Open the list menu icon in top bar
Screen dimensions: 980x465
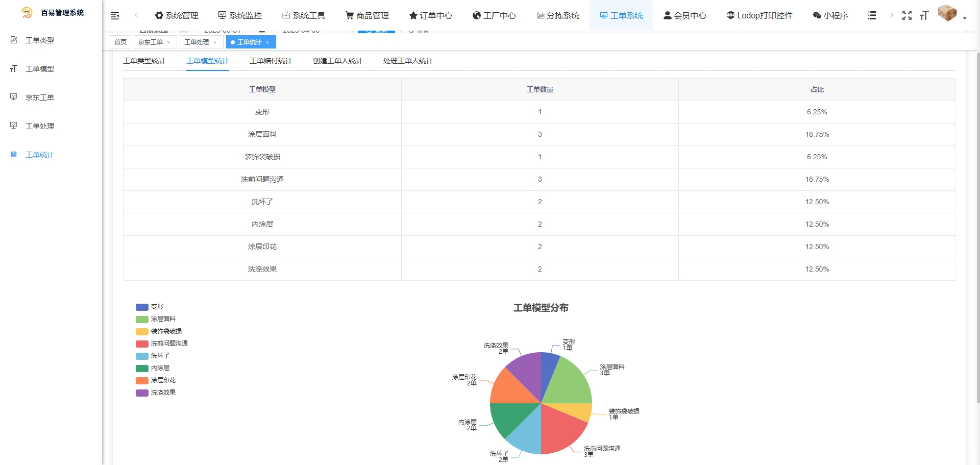click(872, 15)
